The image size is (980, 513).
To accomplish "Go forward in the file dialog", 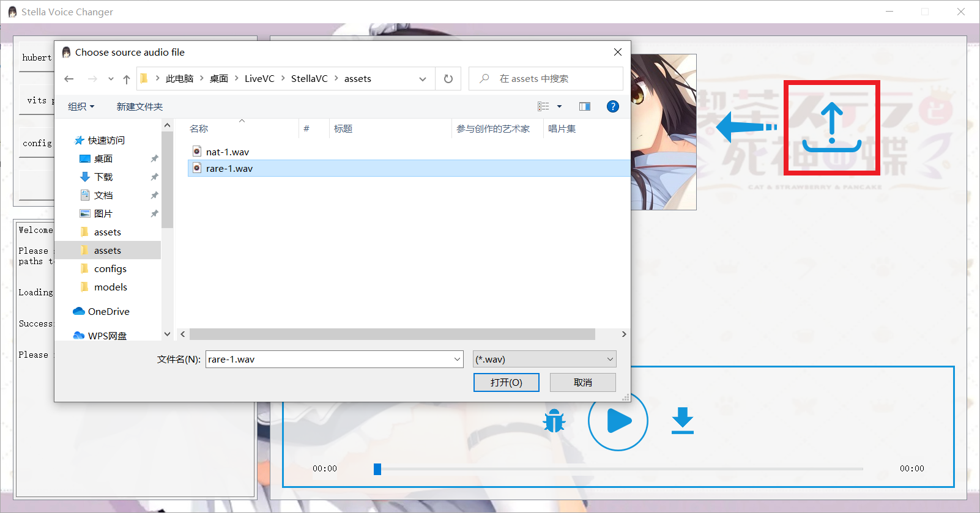I will [92, 79].
